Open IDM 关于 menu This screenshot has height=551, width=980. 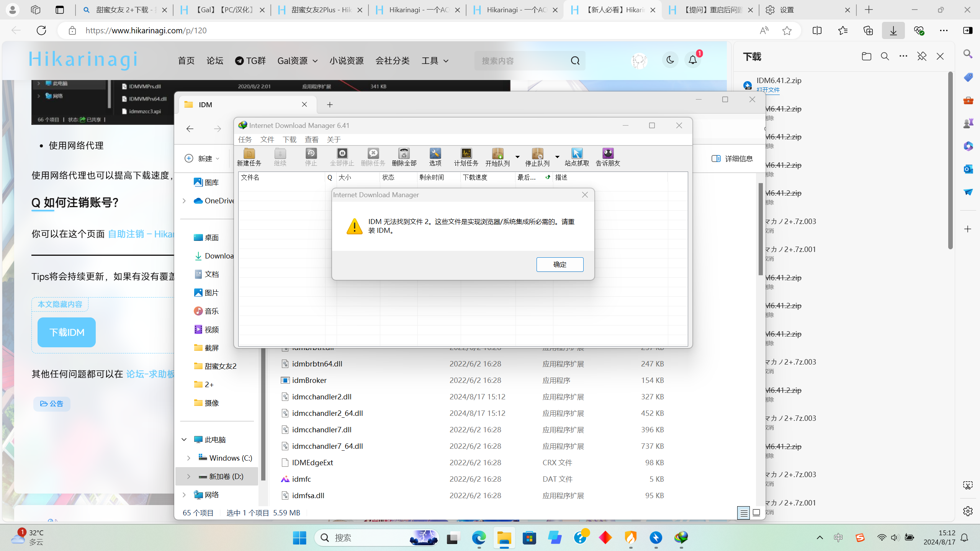[334, 139]
